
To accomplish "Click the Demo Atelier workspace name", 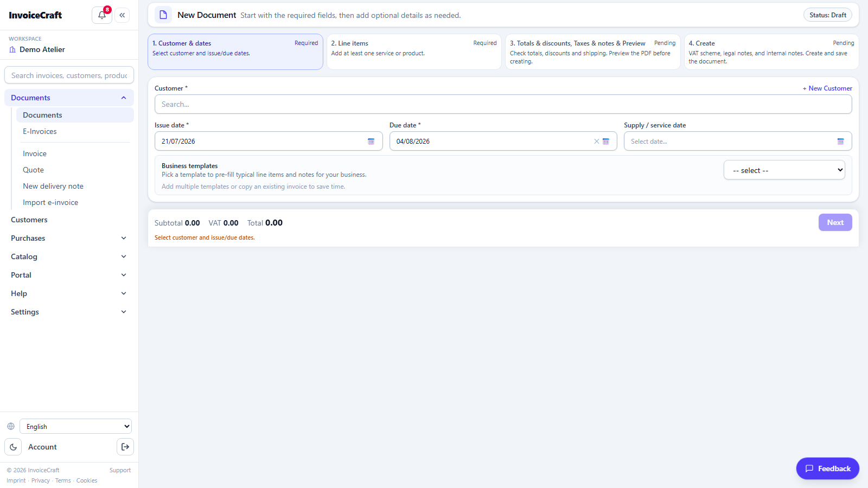I will [42, 49].
